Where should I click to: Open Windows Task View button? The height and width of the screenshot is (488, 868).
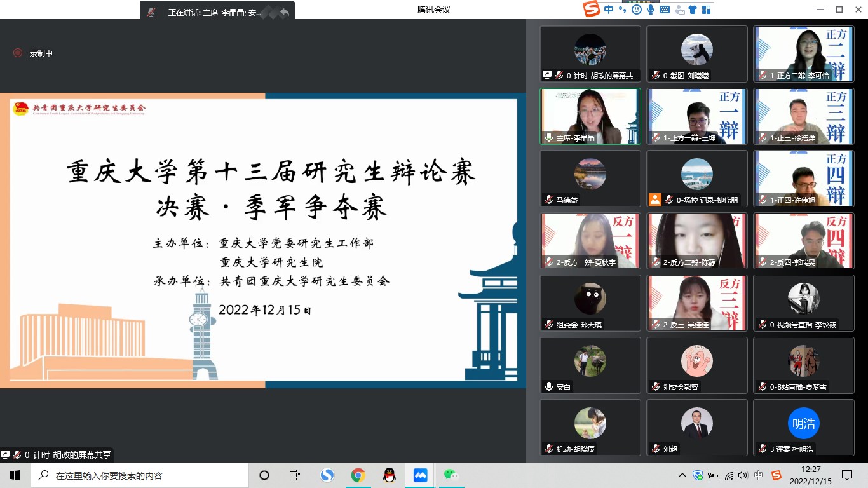[x=295, y=475]
